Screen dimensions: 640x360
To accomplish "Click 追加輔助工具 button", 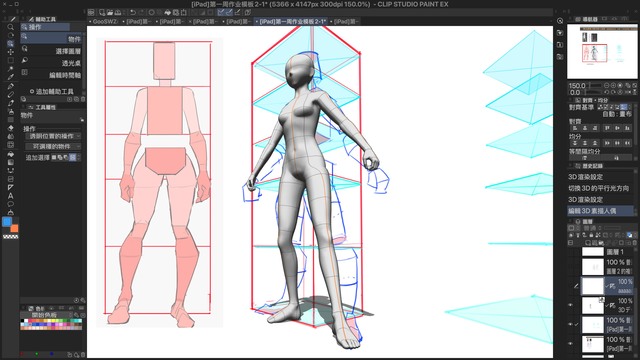I will click(x=51, y=91).
